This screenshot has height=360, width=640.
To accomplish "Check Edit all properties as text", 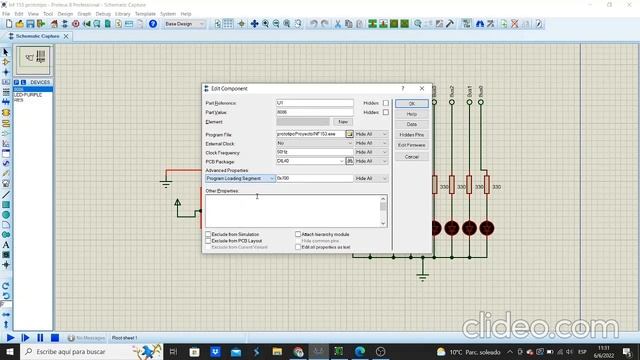I will 298,247.
